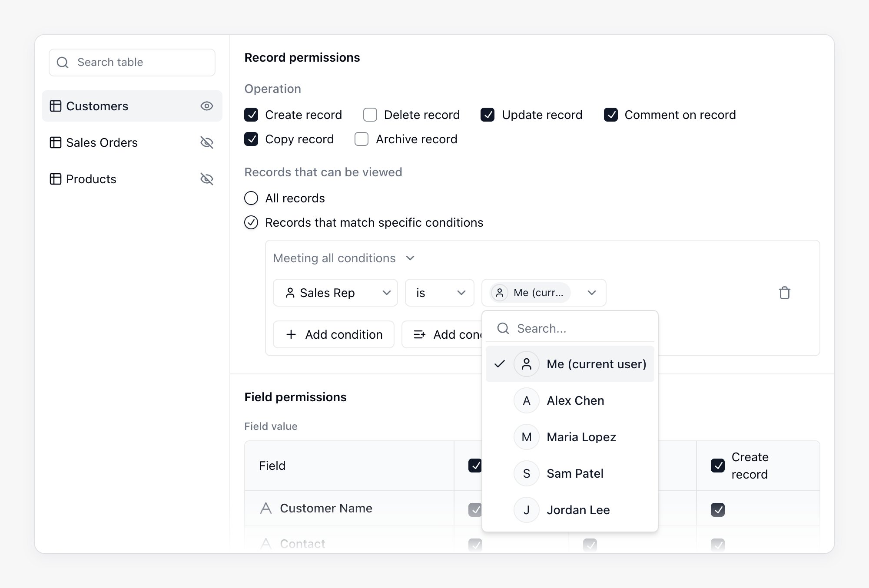Viewport: 869px width, 588px height.
Task: Click the Maria Lopez avatar circle
Action: [527, 437]
